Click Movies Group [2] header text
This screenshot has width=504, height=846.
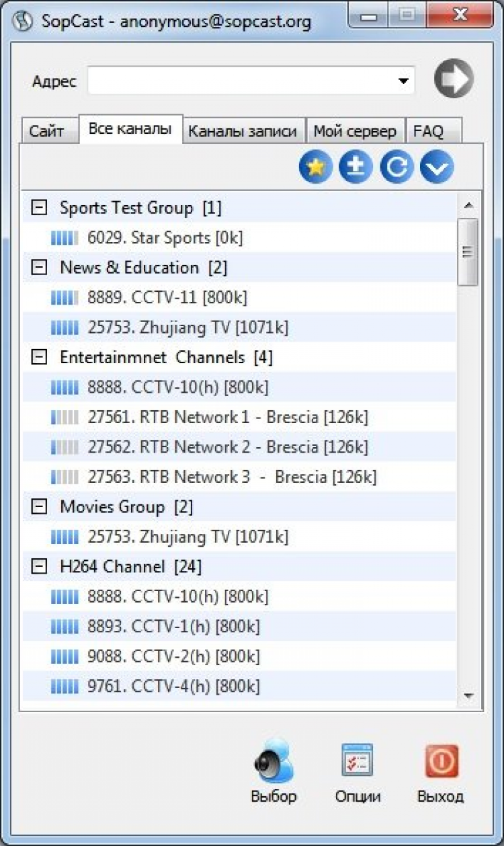coord(126,507)
